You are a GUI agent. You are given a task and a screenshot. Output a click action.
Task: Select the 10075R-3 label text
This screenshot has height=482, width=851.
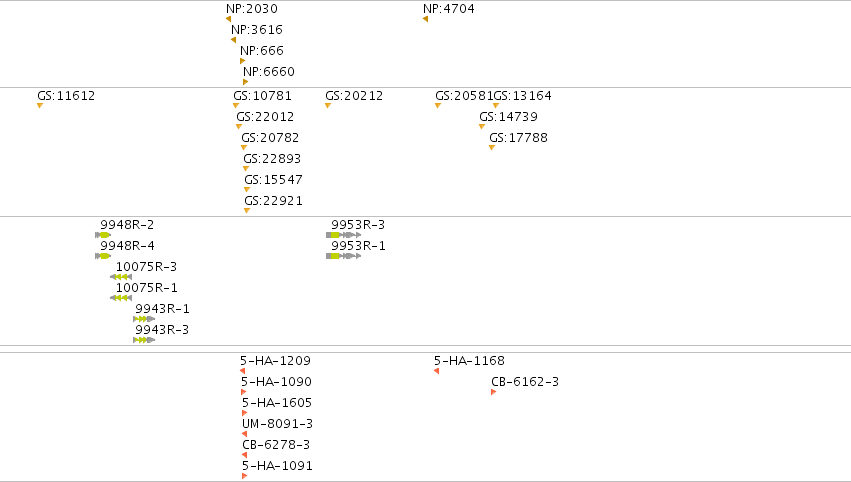pyautogui.click(x=147, y=267)
